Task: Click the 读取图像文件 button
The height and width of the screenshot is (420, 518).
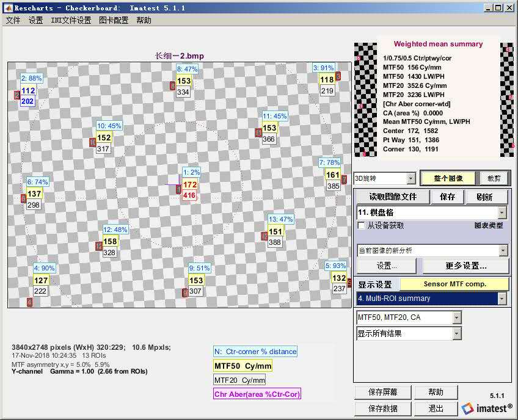Action: tap(393, 197)
